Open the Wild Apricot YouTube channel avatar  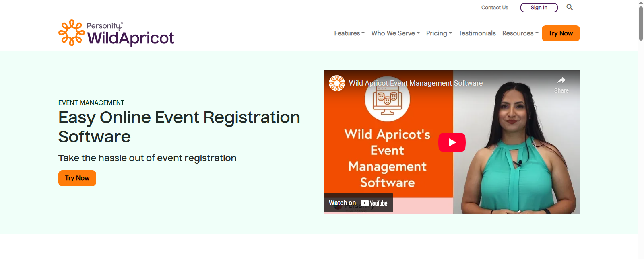336,83
